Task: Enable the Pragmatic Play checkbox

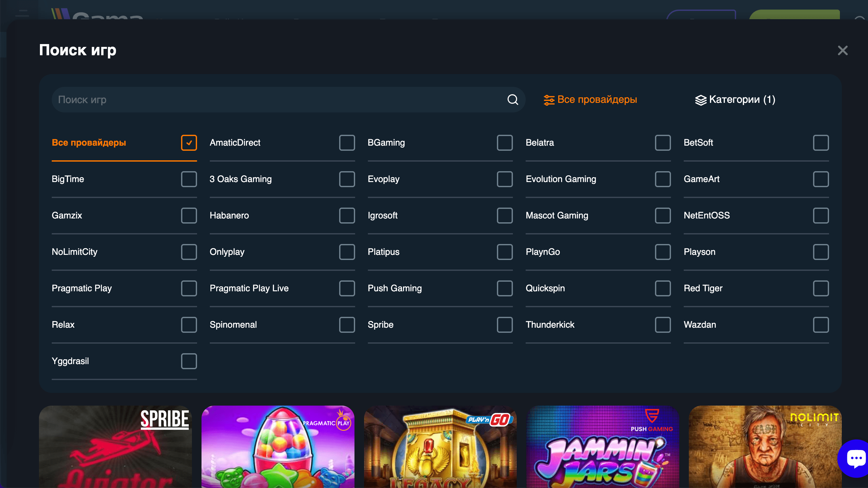Action: 189,288
